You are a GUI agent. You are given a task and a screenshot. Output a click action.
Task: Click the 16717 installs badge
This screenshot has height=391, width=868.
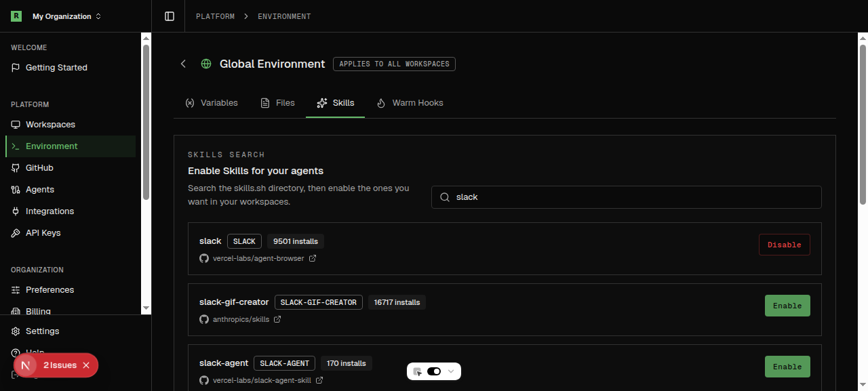[x=397, y=302]
